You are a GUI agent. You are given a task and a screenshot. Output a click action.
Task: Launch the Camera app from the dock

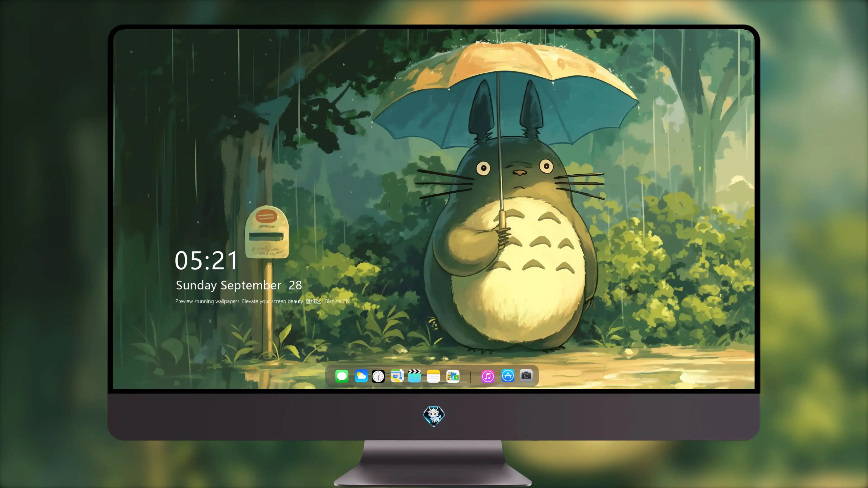click(526, 375)
